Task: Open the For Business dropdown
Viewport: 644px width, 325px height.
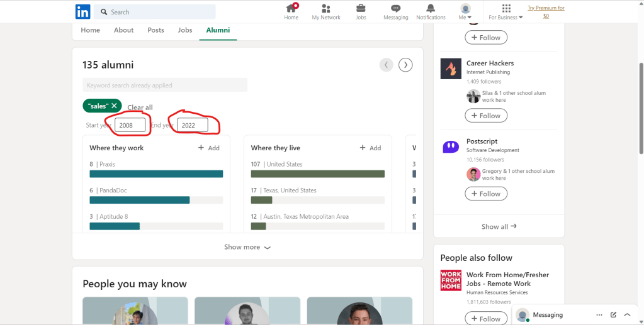Action: click(506, 12)
